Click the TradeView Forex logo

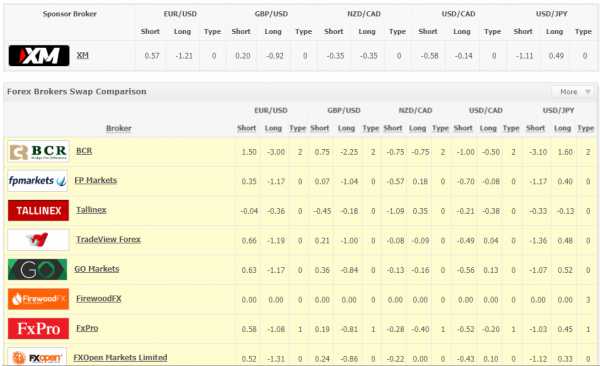(x=38, y=240)
